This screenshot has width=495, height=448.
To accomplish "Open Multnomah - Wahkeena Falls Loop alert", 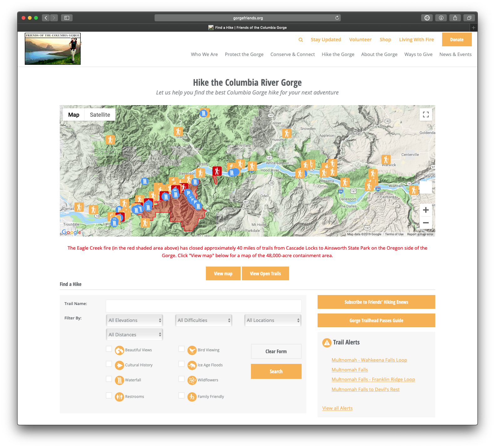I will 369,360.
